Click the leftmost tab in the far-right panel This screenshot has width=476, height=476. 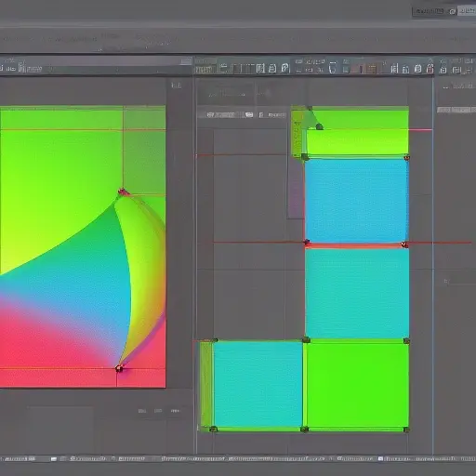(x=443, y=110)
